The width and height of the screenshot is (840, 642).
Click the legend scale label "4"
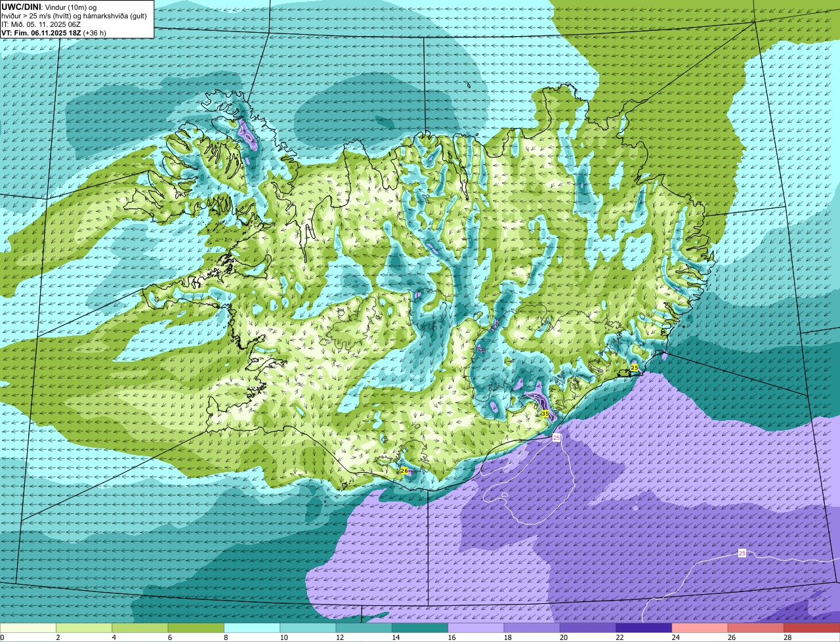pyautogui.click(x=114, y=637)
